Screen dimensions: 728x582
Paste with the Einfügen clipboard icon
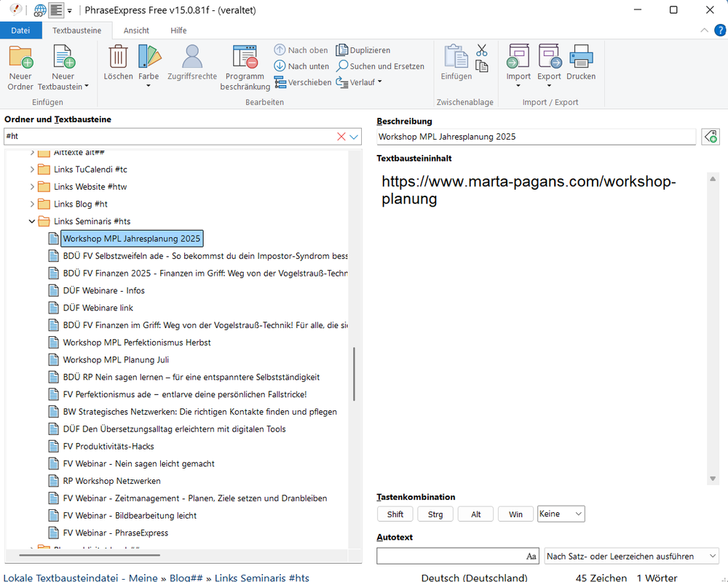pyautogui.click(x=456, y=57)
